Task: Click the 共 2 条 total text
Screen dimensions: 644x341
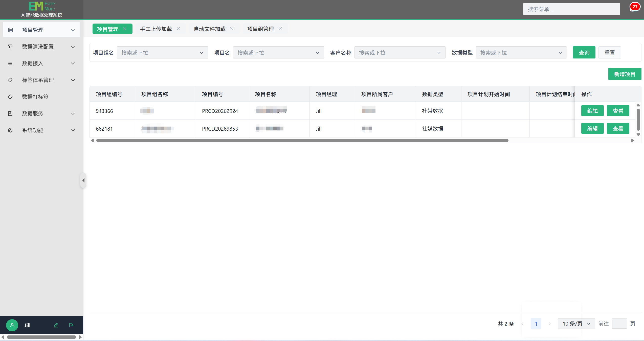Action: coord(506,324)
